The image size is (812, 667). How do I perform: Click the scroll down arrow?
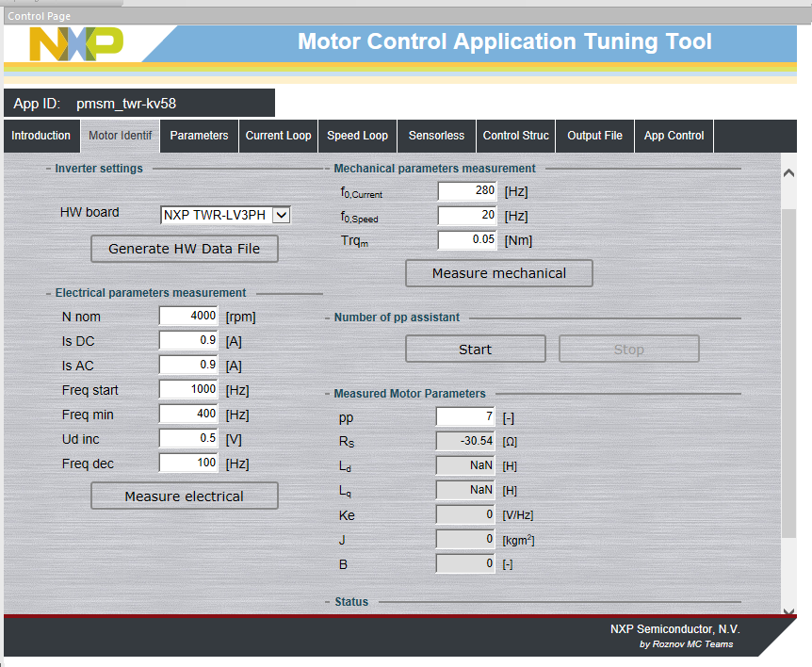coord(788,611)
